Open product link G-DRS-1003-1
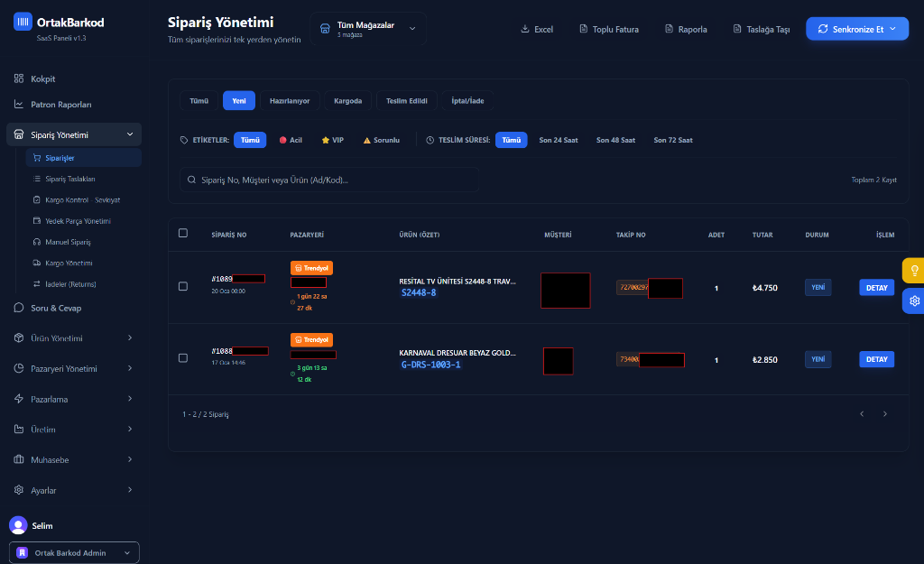The height and width of the screenshot is (564, 924). click(x=430, y=365)
